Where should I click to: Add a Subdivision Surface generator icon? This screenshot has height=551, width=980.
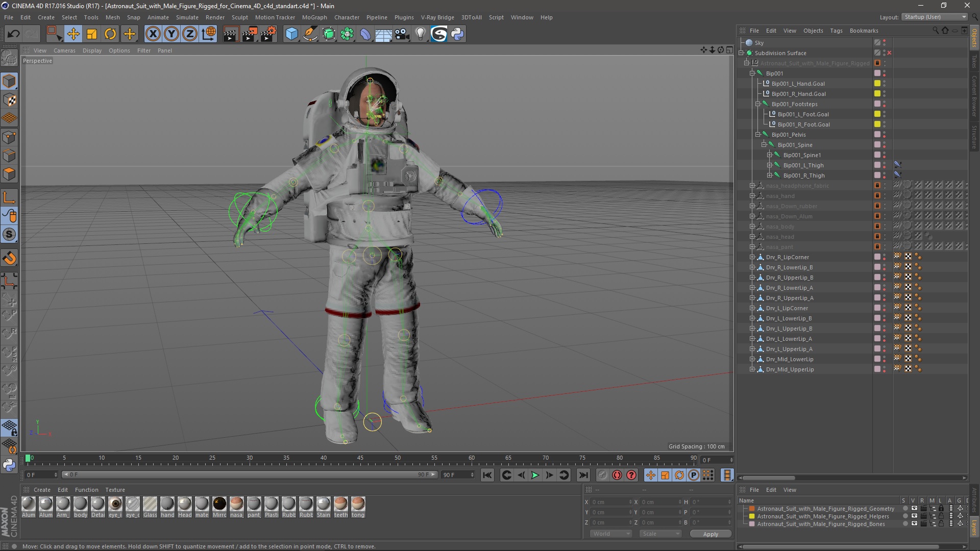click(x=329, y=34)
